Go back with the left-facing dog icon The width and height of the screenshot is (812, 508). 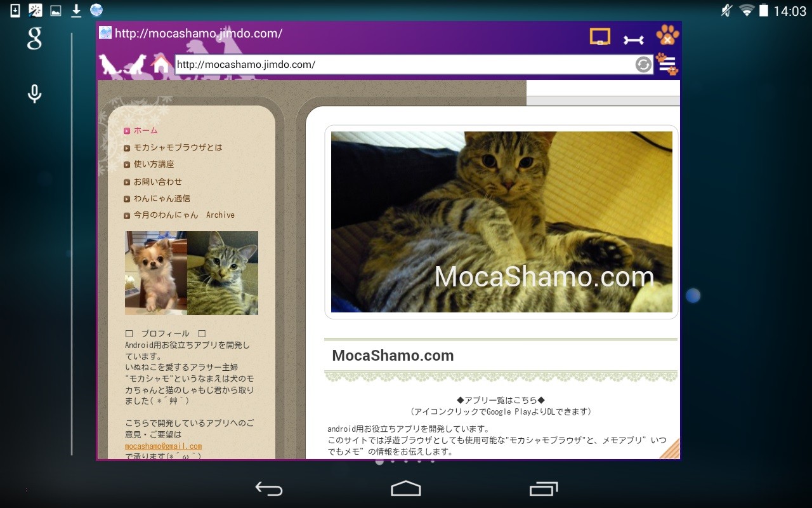pos(110,65)
